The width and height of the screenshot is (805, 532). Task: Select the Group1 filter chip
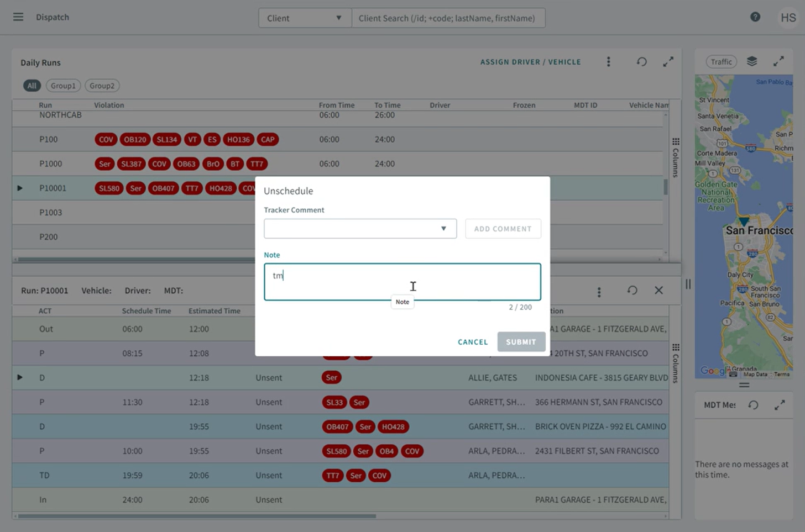[63, 86]
